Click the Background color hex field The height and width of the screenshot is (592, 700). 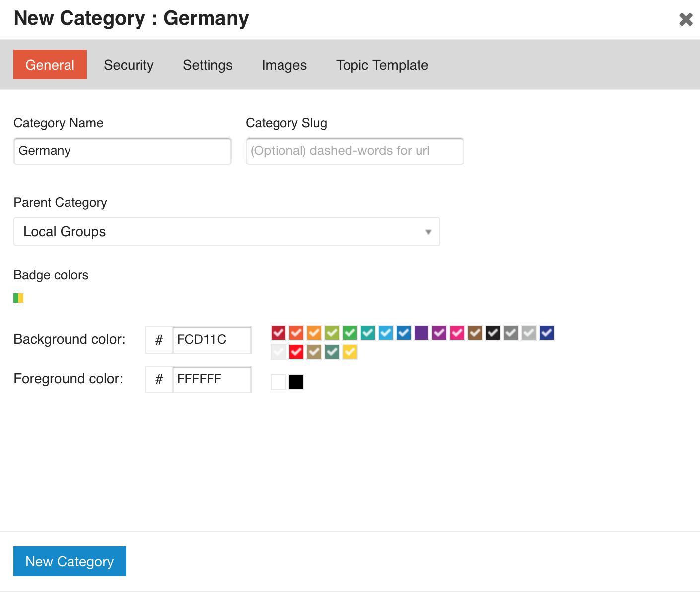[x=211, y=340]
